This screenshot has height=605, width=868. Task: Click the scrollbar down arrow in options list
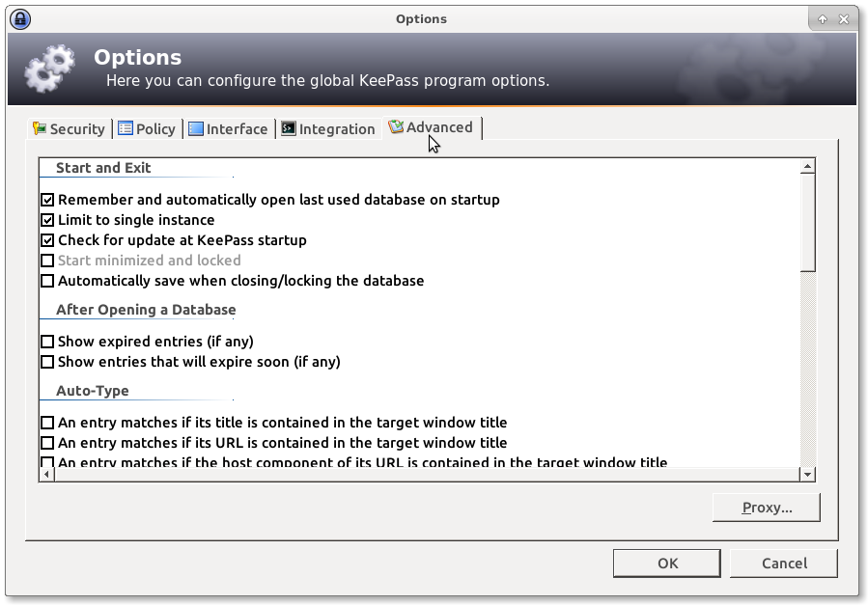(x=808, y=474)
